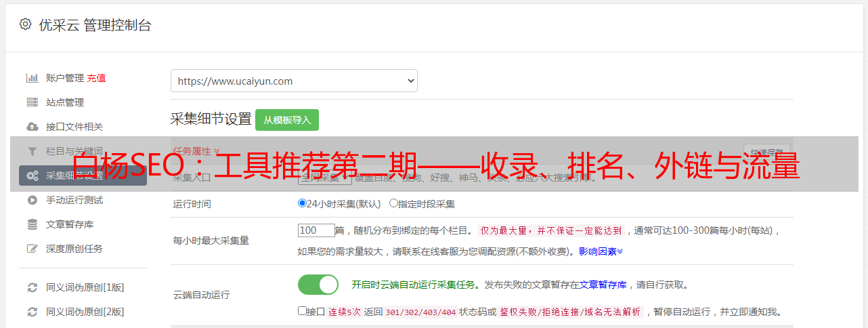
Task: Click the 每小时最大采集量 number field
Action: click(316, 230)
